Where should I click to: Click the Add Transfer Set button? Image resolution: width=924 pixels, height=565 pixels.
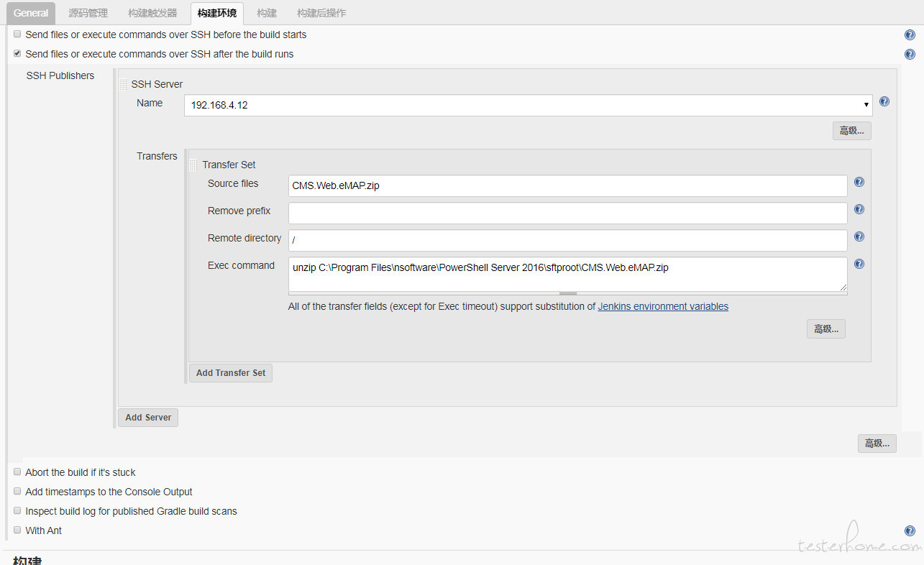click(x=230, y=373)
